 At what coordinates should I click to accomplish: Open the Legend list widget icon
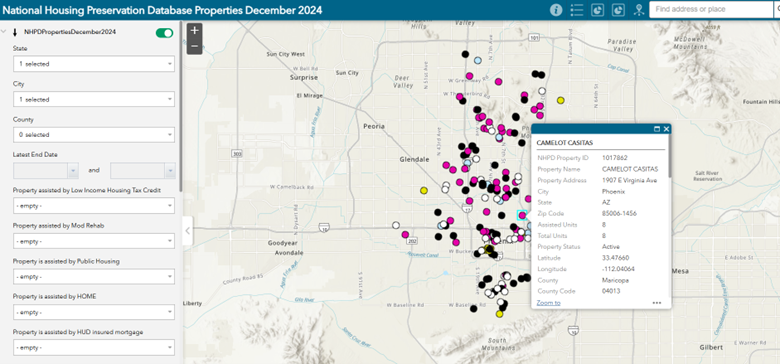[x=577, y=10]
